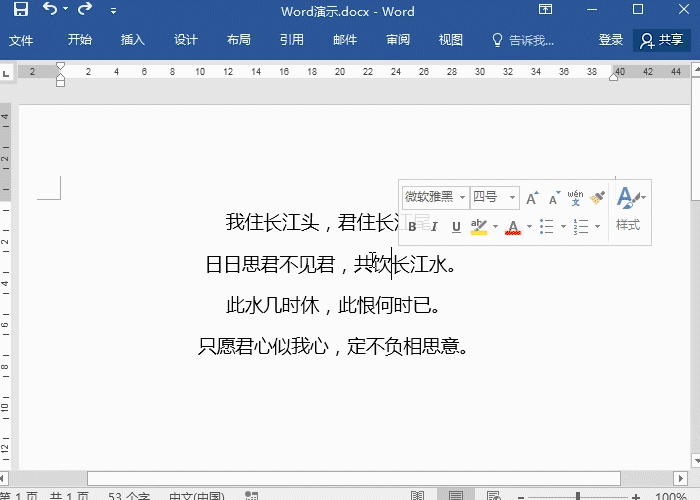Viewport: 700px width, 500px height.
Task: Redo the last action
Action: click(x=84, y=9)
